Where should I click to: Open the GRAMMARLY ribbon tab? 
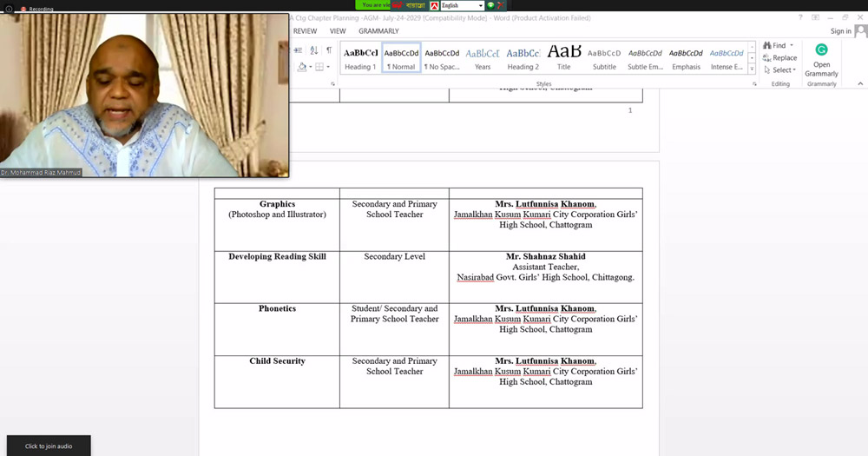(378, 31)
